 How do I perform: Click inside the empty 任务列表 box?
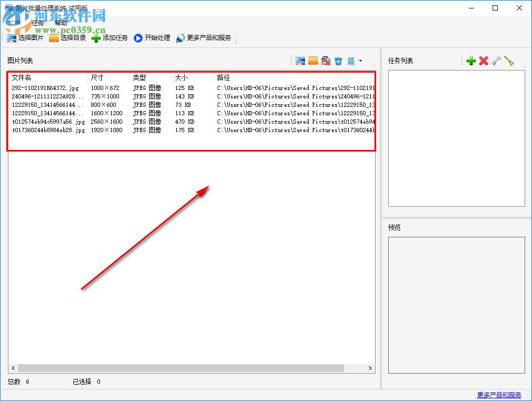point(456,138)
